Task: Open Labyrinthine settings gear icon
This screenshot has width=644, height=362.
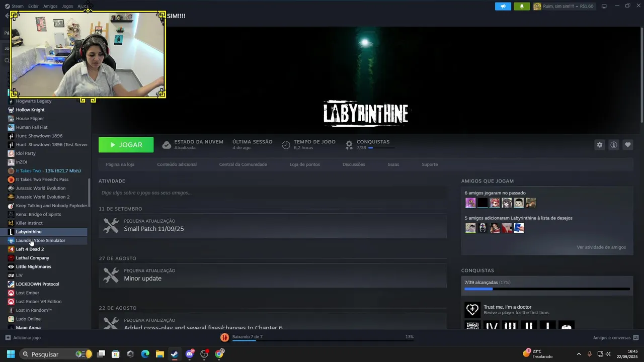Action: pos(599,145)
